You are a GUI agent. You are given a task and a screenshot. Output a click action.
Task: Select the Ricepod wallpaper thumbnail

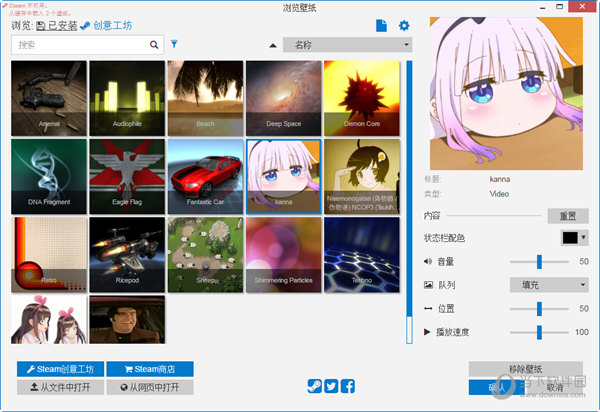(x=127, y=255)
